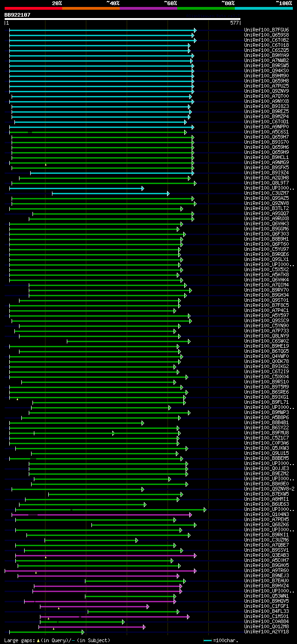Click label UniRef100_B9I823

click(266, 107)
